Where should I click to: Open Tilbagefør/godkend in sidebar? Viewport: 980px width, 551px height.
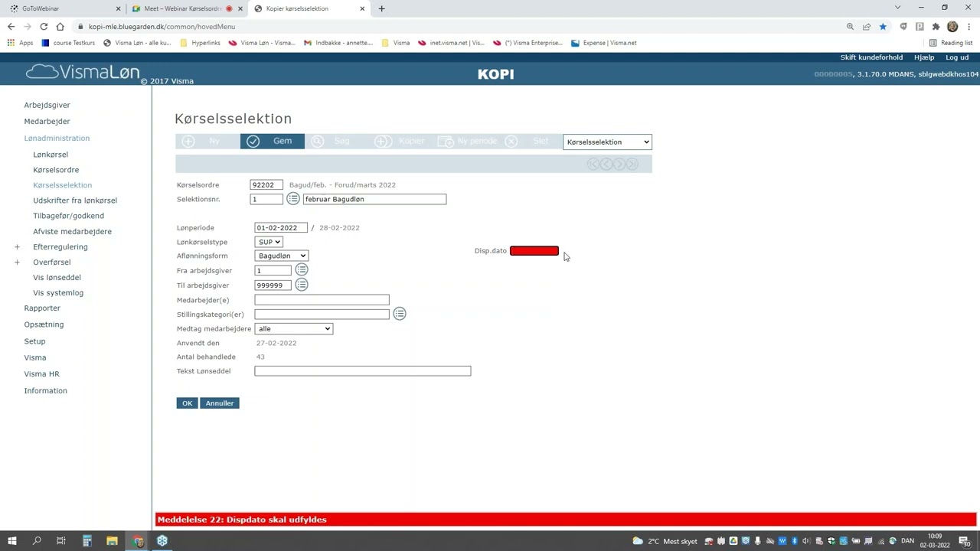[x=68, y=216]
